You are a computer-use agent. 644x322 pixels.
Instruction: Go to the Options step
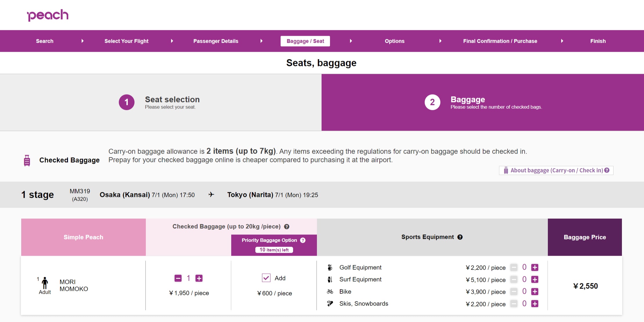point(394,41)
